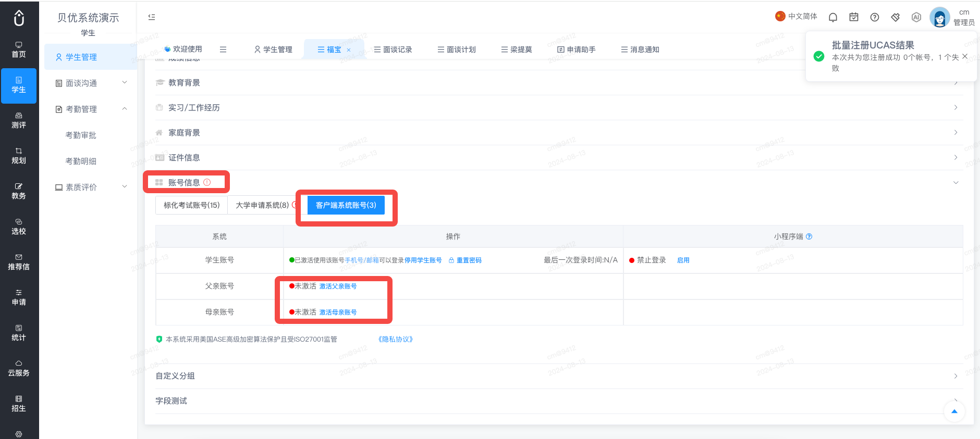This screenshot has height=439, width=980.
Task: Click the help question mark icon
Action: (x=875, y=17)
